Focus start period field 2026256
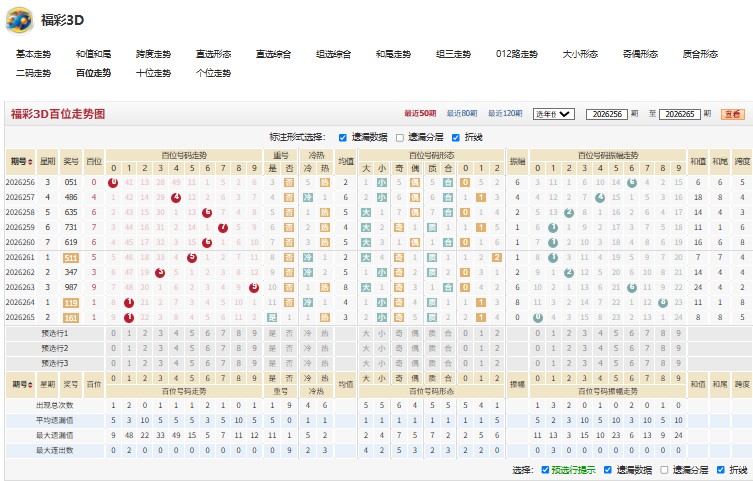 pyautogui.click(x=607, y=114)
